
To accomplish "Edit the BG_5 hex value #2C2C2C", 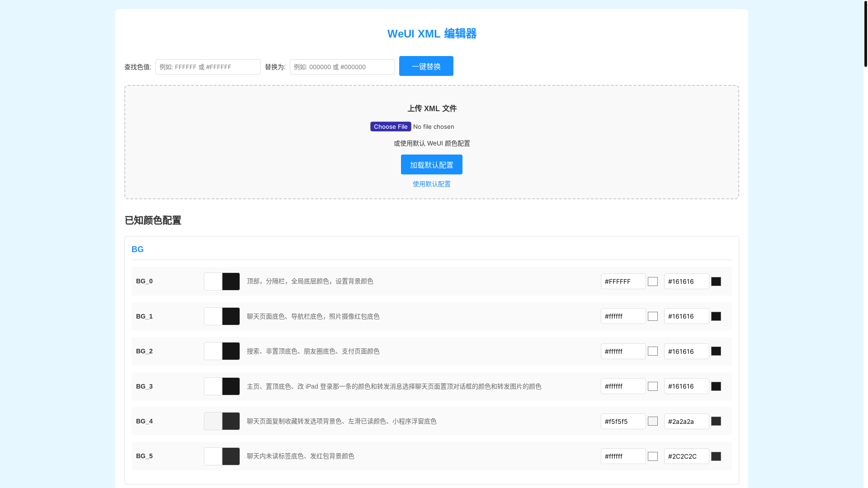I will pyautogui.click(x=687, y=456).
